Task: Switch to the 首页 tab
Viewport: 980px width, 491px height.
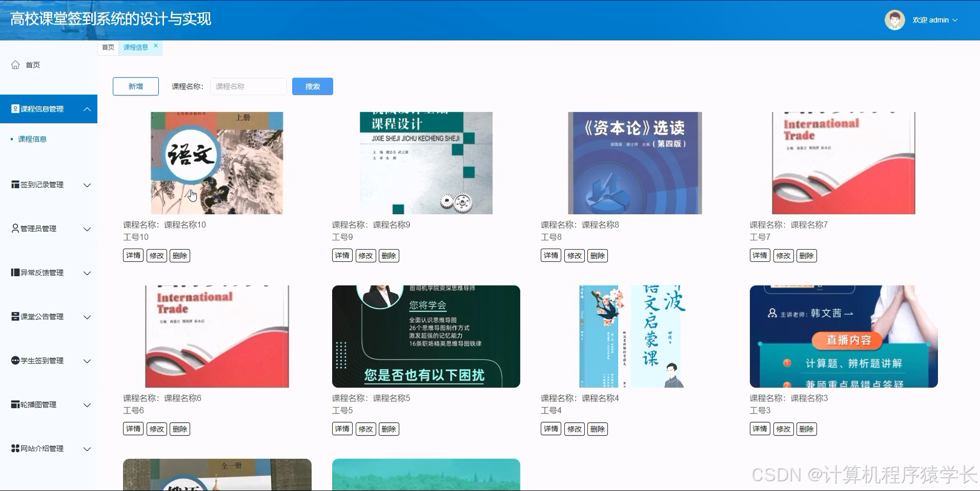Action: click(x=108, y=47)
